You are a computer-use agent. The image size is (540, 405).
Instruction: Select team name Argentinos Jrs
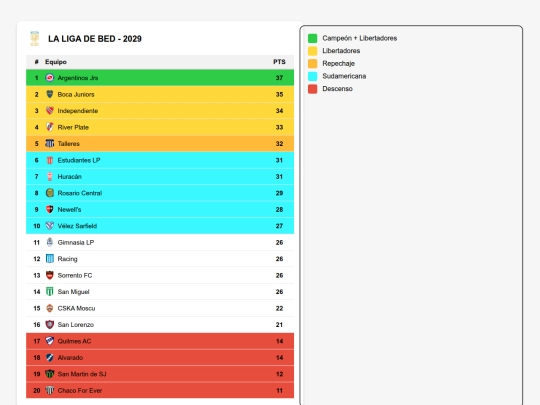click(78, 78)
